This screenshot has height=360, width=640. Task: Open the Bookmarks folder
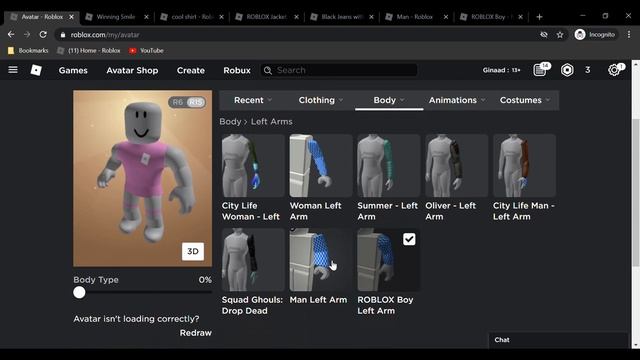(28, 51)
